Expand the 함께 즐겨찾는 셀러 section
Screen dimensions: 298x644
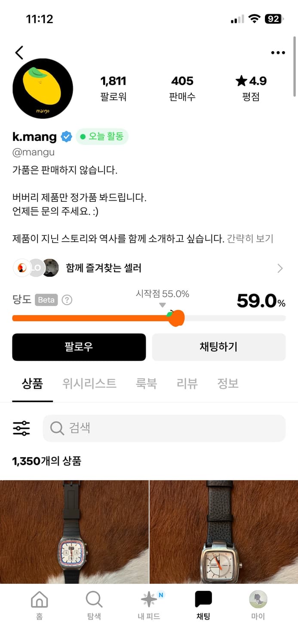tap(280, 268)
